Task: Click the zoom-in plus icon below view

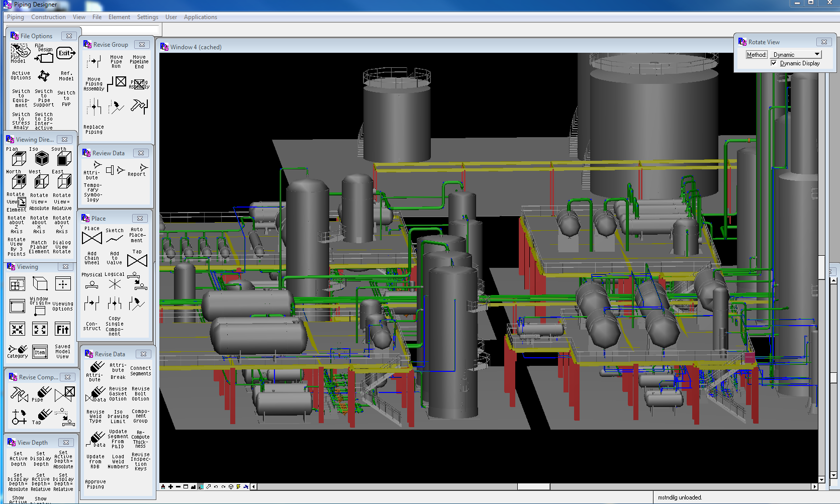Action: (170, 486)
